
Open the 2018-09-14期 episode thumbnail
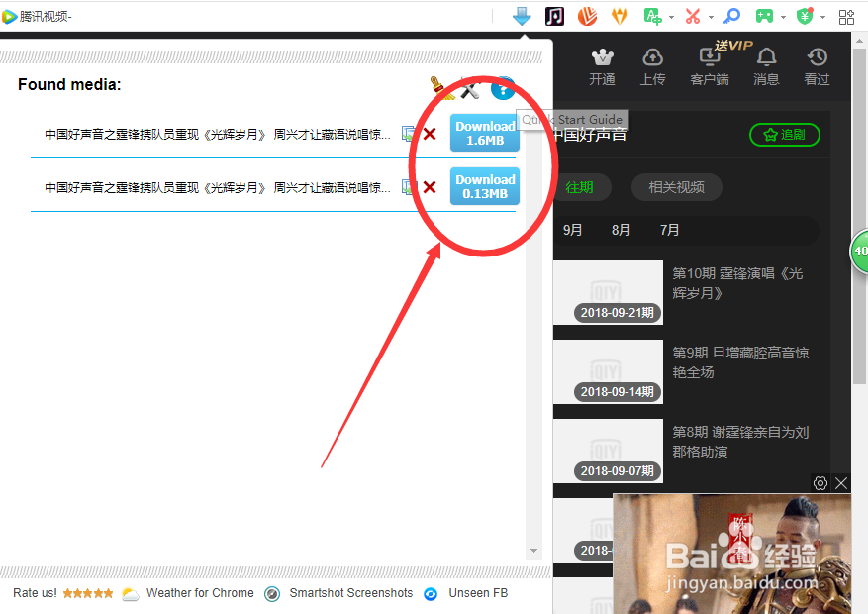coord(608,371)
